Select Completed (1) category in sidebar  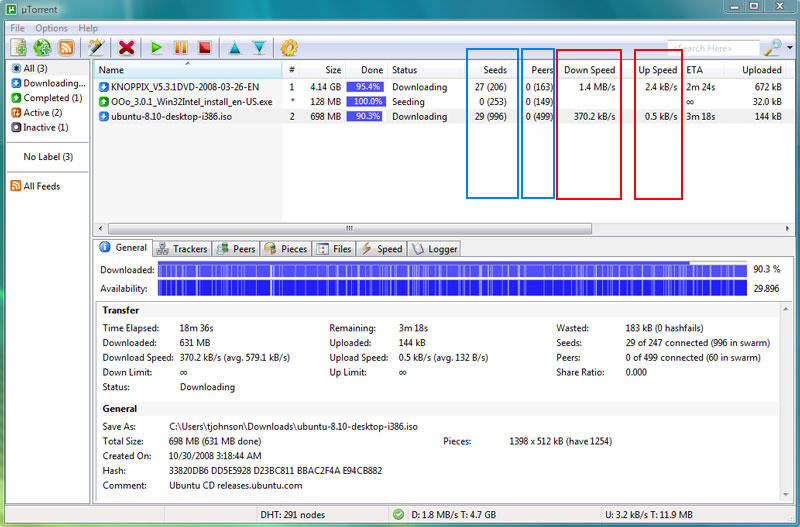tap(47, 98)
